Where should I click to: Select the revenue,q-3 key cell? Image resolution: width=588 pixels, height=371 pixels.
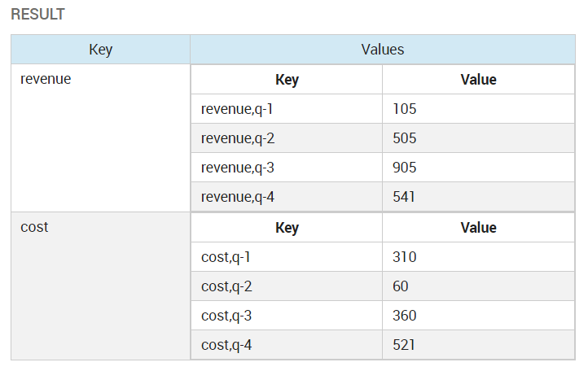point(286,168)
